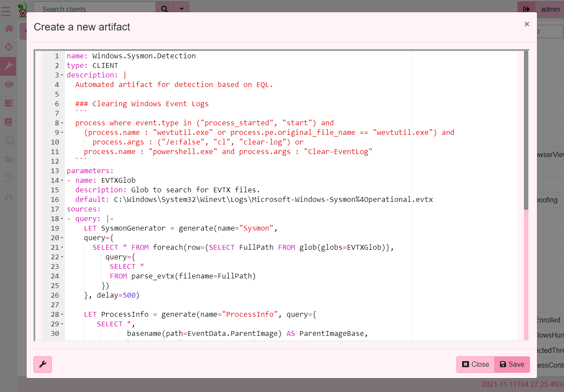Log out using the exit icon beside admin
Viewport: 564px width, 392px height.
[526, 9]
